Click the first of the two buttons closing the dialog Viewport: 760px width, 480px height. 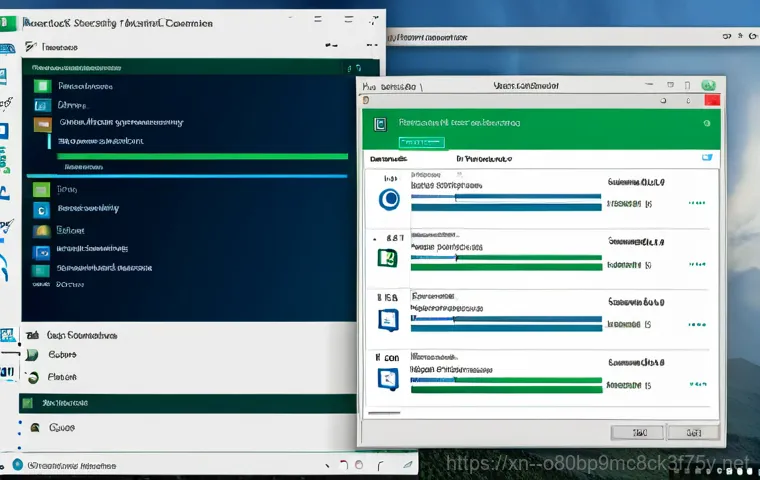click(x=637, y=432)
